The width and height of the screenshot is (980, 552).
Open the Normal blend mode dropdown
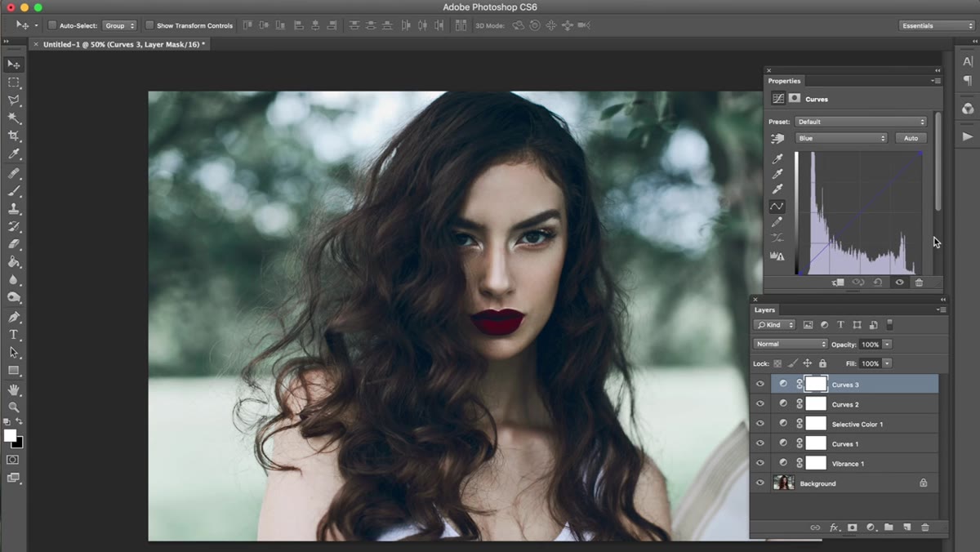[x=791, y=344]
